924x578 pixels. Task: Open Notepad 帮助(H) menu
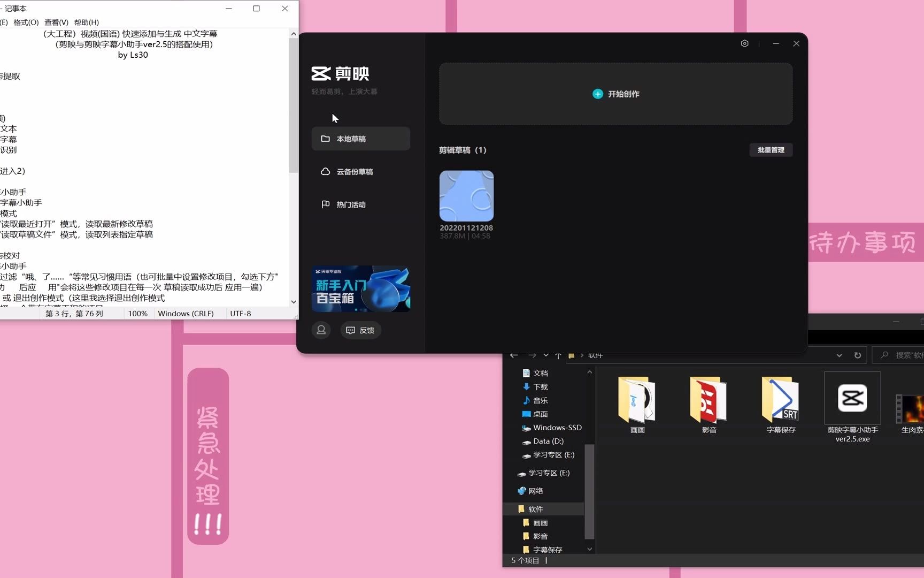pyautogui.click(x=86, y=22)
